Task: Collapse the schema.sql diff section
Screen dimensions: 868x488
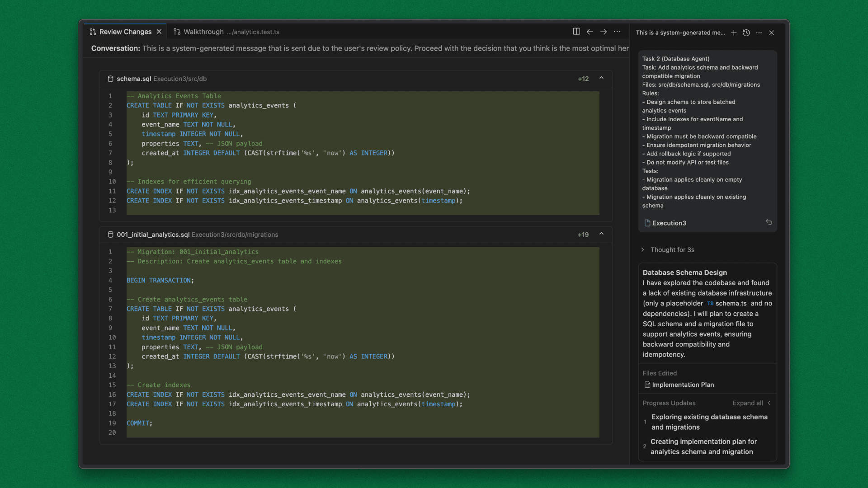Action: [601, 78]
